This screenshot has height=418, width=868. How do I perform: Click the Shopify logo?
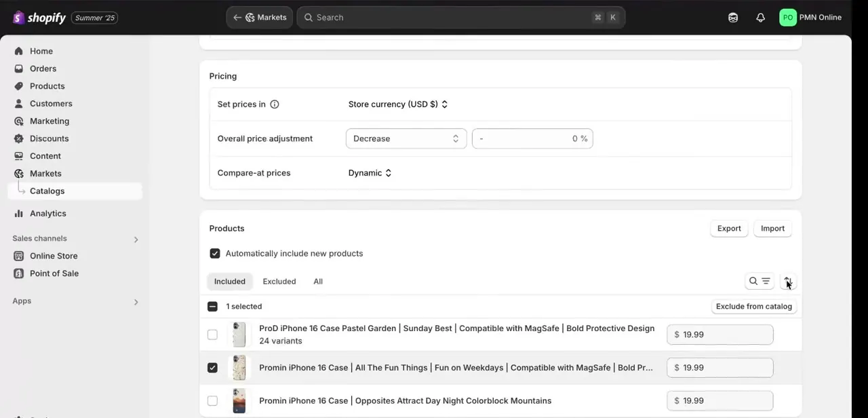pyautogui.click(x=39, y=18)
